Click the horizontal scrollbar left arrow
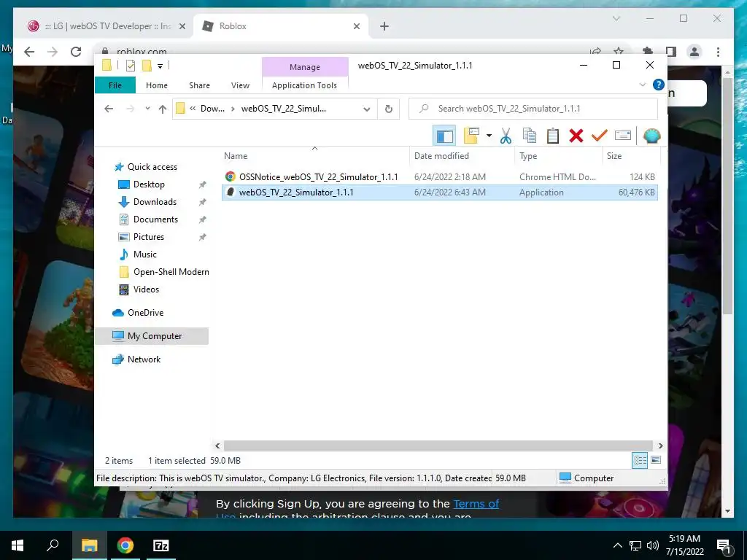 217,446
